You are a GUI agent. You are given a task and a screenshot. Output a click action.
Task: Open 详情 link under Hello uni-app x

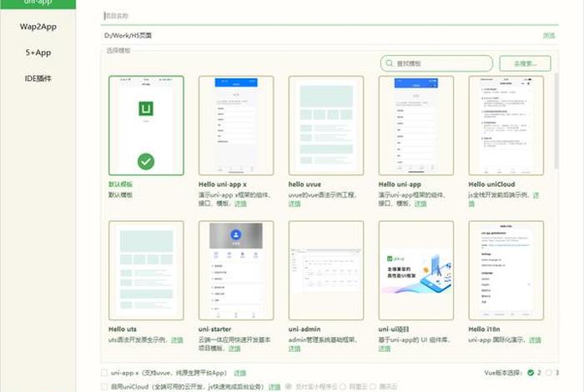[240, 204]
